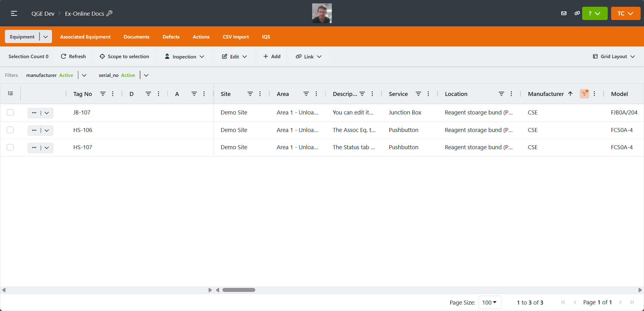Open Description column options menu
The width and height of the screenshot is (644, 311).
click(372, 94)
